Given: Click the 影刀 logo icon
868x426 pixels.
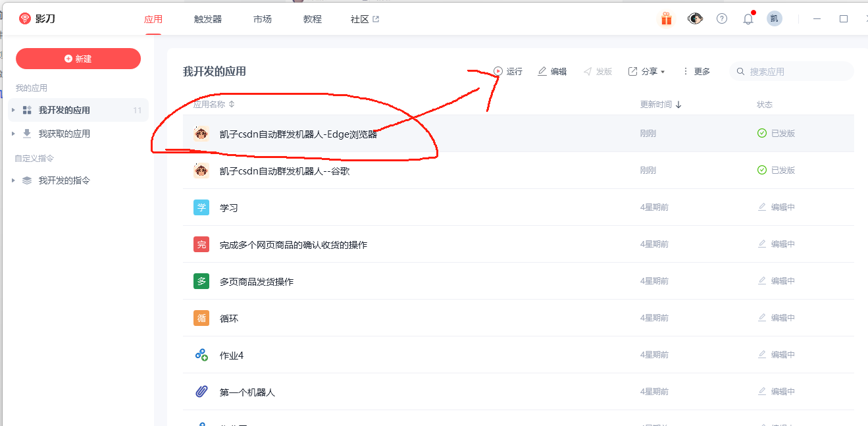Looking at the screenshot, I should pos(25,18).
